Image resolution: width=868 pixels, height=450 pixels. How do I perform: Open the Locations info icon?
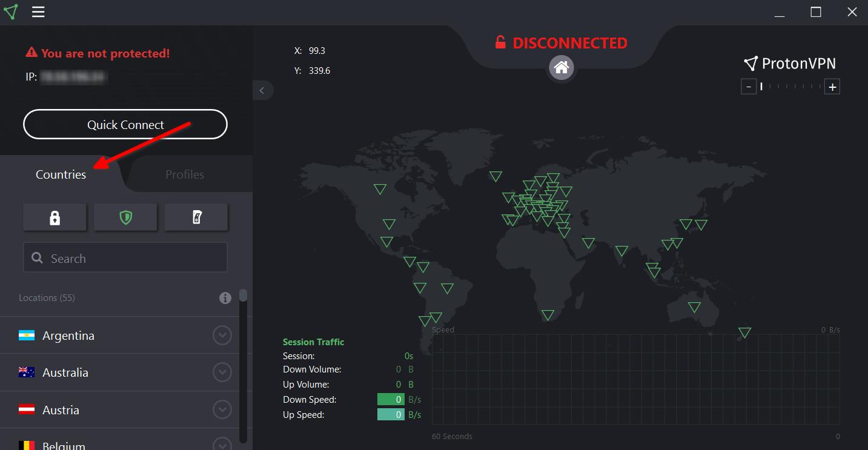point(225,298)
